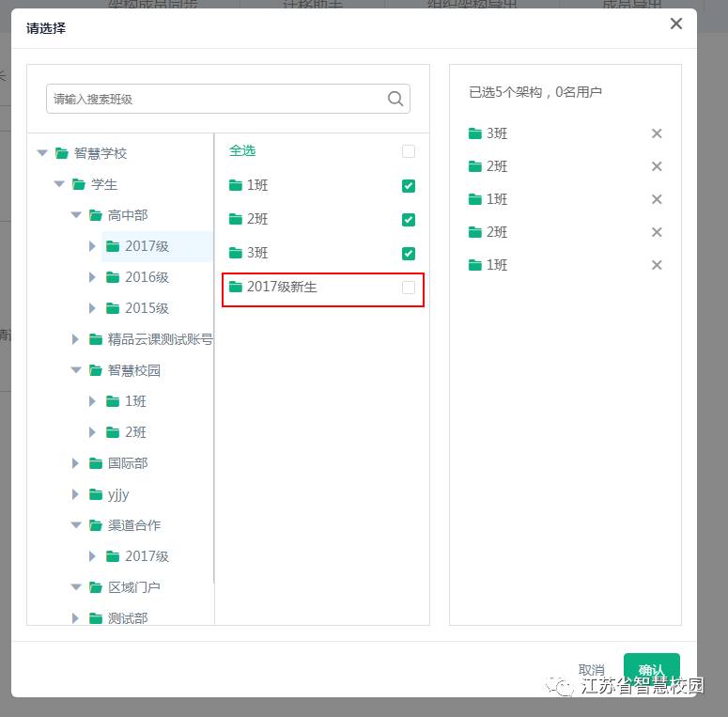728x717 pixels.
Task: Click the 精品云课测试账号 folder icon
Action: pyautogui.click(x=96, y=339)
